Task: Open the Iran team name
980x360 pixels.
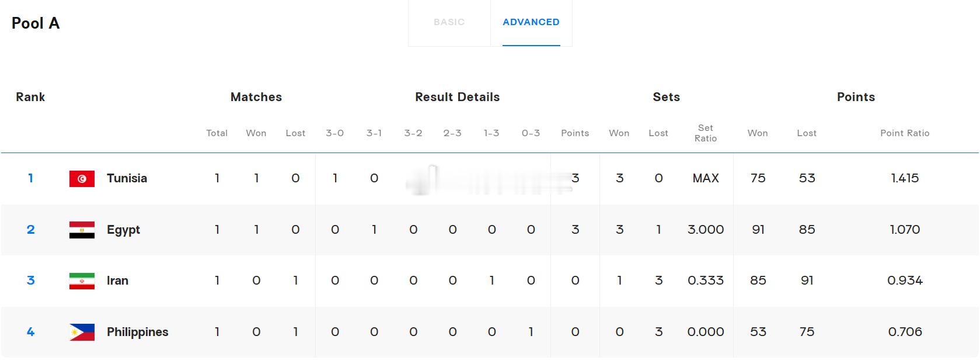Action: pyautogui.click(x=117, y=281)
